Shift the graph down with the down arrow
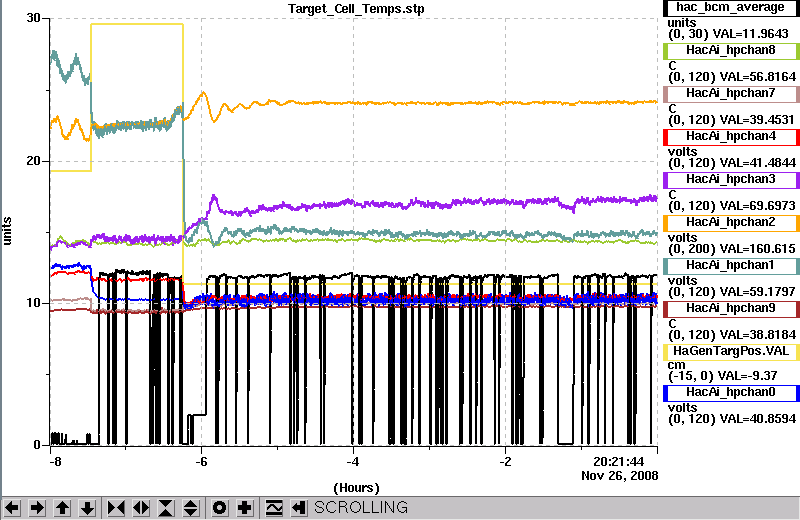 [x=87, y=508]
